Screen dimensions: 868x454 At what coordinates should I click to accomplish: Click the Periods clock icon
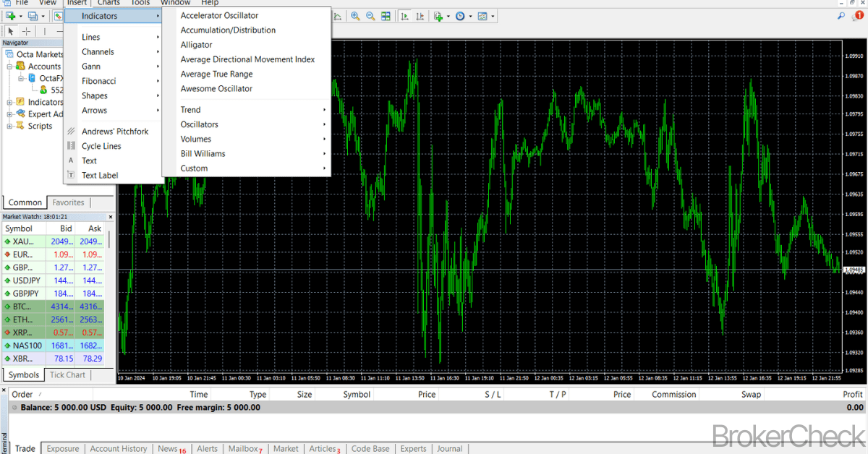[x=460, y=16]
